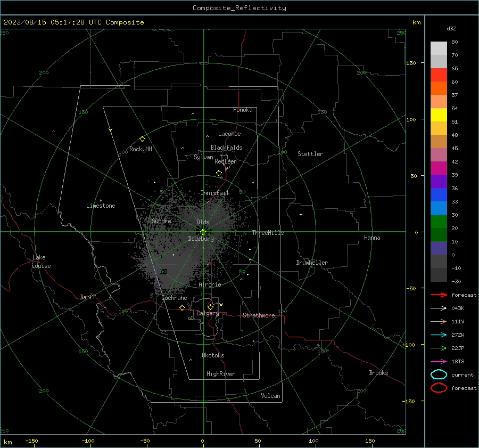Image resolution: width=479 pixels, height=448 pixels.
Task: Click the Brooks city label
Action: [x=378, y=373]
